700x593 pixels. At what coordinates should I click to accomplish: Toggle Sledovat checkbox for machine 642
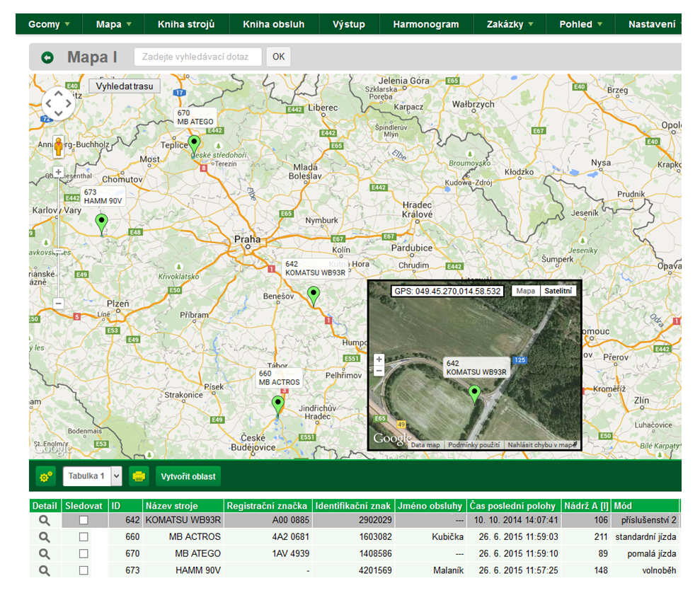click(x=84, y=520)
